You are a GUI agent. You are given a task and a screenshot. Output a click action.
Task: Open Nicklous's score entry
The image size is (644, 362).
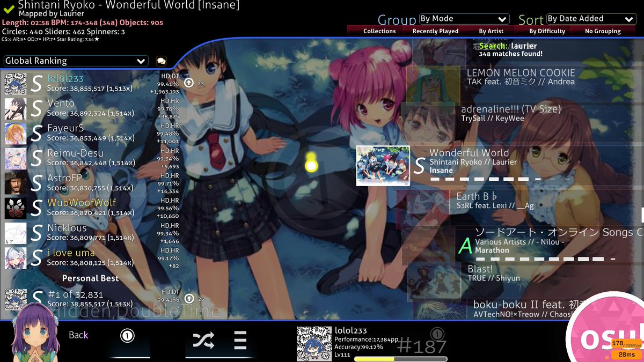click(92, 233)
